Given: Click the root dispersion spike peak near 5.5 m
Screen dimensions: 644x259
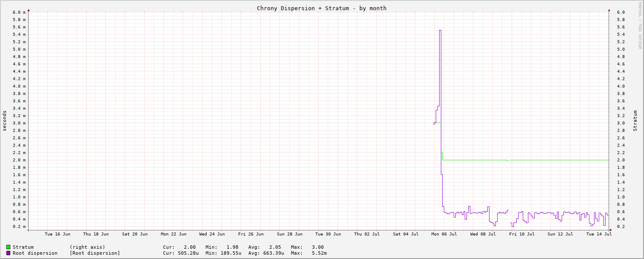Looking at the screenshot, I should click(440, 30).
